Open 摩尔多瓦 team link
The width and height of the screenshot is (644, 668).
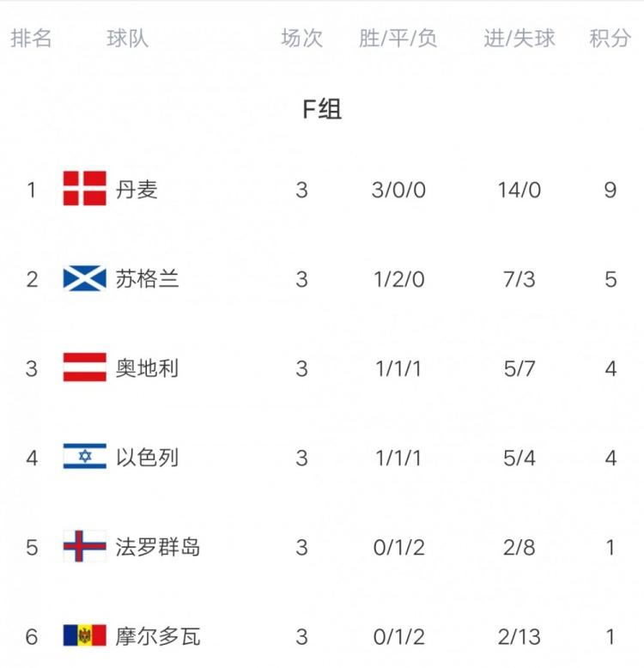click(158, 635)
